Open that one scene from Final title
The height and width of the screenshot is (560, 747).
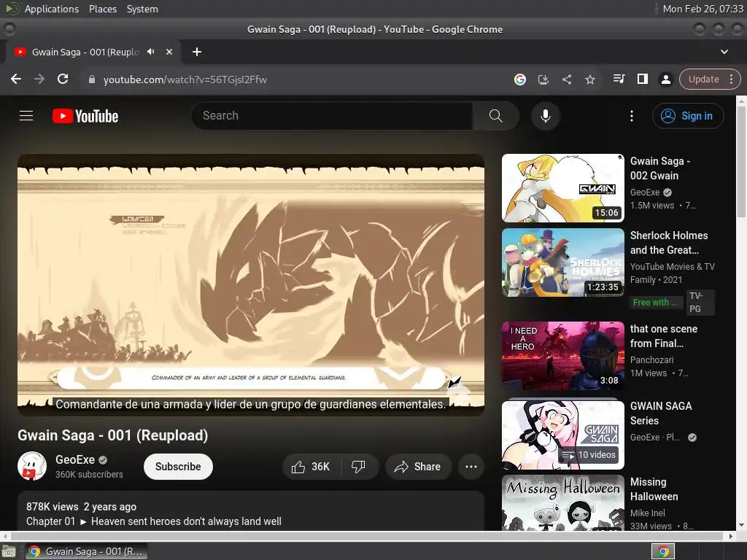[x=664, y=335]
